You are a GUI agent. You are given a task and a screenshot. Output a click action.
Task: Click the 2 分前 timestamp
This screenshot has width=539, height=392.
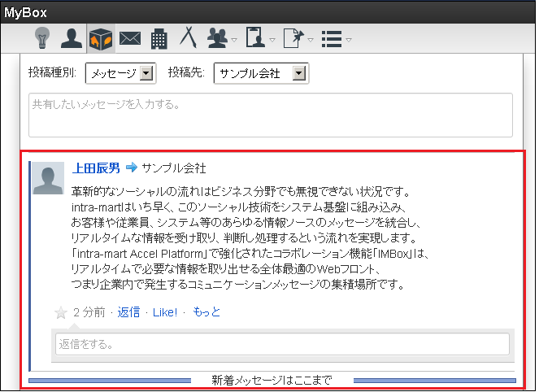click(x=89, y=311)
